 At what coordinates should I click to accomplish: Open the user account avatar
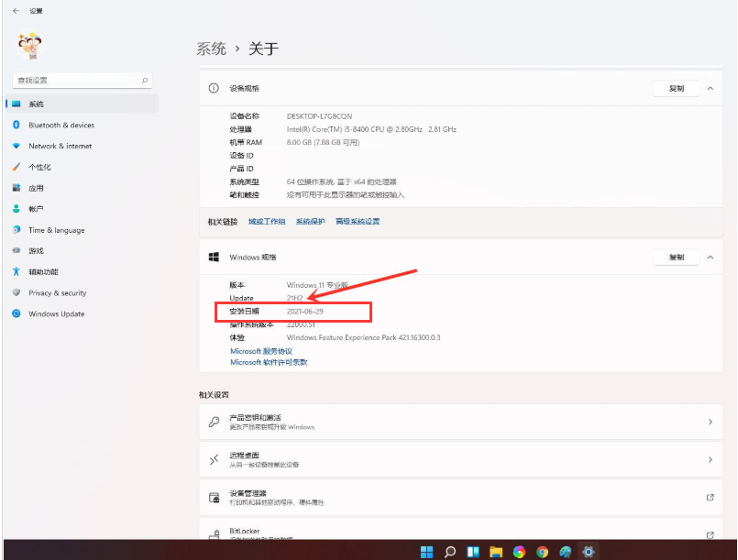(x=30, y=46)
